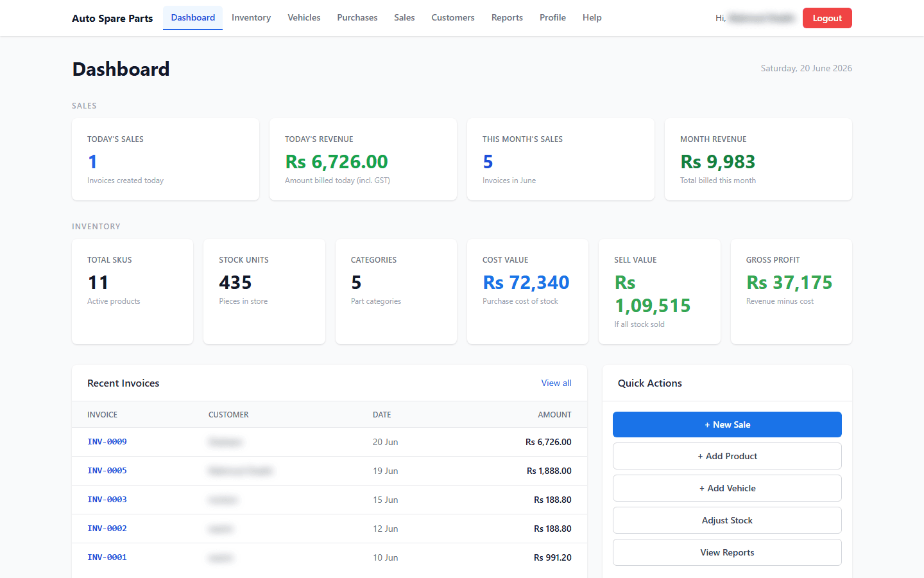Click the Cost Value Rs 72,340

(x=526, y=283)
